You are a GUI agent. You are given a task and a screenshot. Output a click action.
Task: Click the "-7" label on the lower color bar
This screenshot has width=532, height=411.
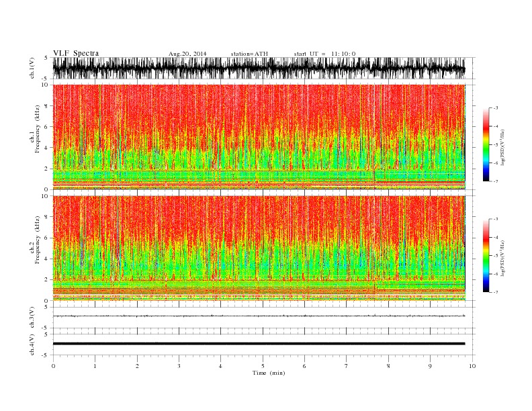[x=496, y=292]
